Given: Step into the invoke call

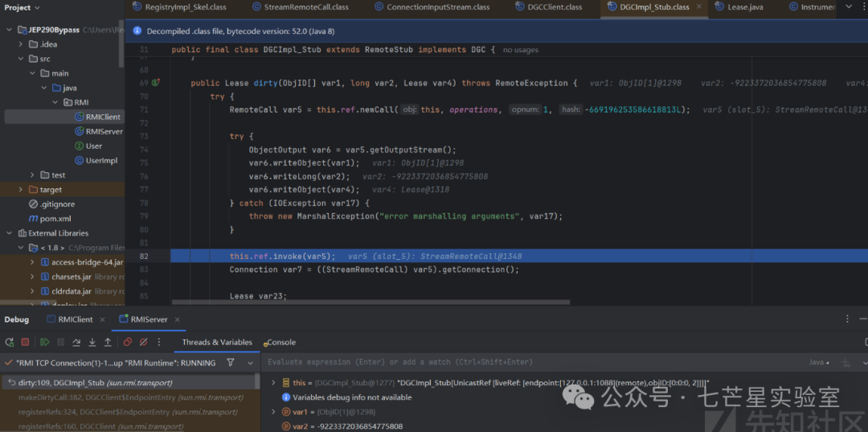Looking at the screenshot, I should coord(92,342).
